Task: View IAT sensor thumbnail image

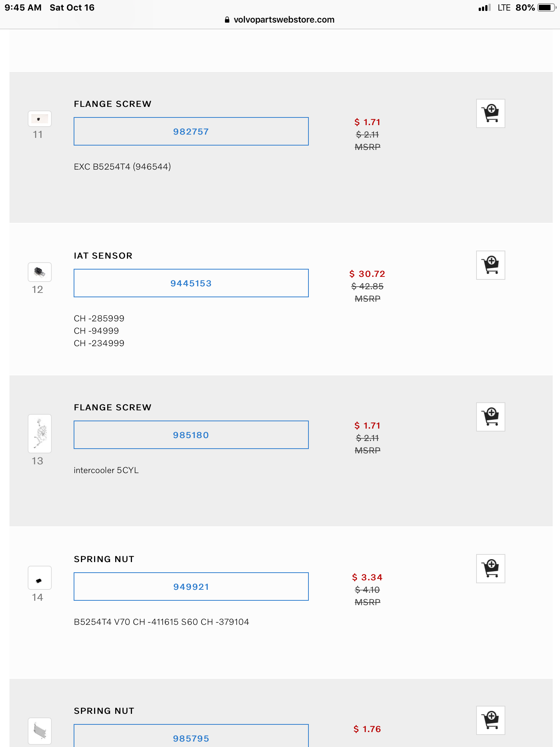Action: point(40,272)
